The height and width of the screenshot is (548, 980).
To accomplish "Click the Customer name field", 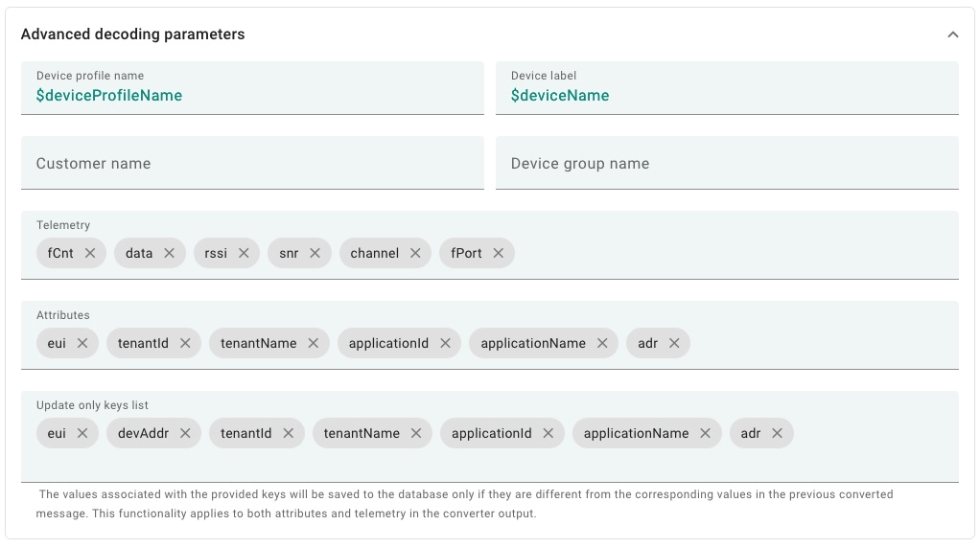I will point(251,163).
